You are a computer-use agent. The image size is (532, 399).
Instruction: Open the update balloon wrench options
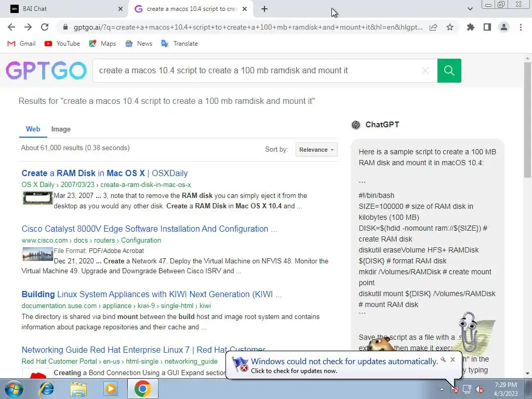[443, 360]
